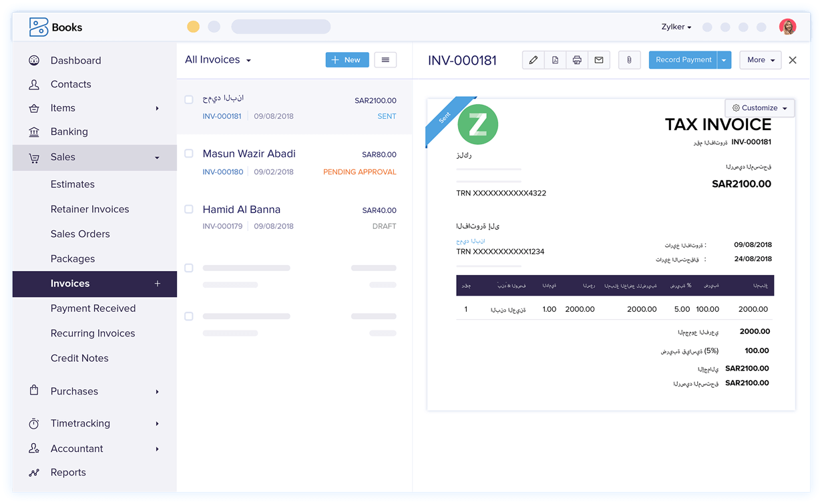Click the plus icon beside Invoices

(x=158, y=284)
